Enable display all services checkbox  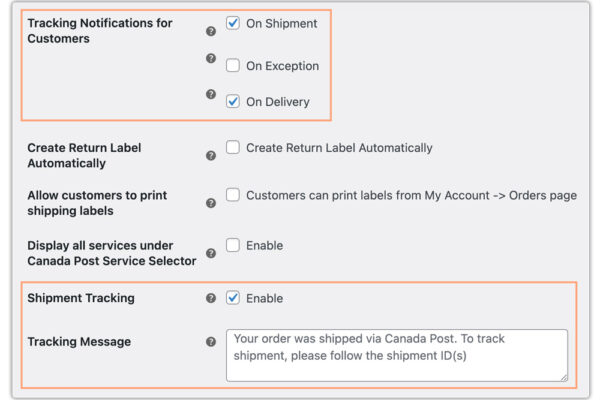233,245
